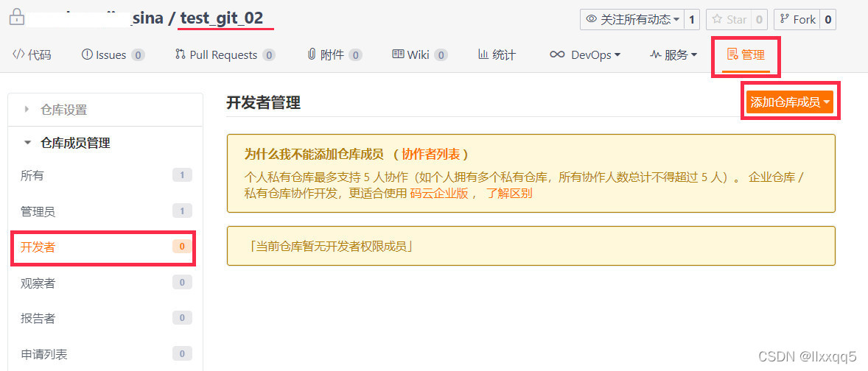
Task: Expand the 仓库设置 section
Action: (x=105, y=110)
